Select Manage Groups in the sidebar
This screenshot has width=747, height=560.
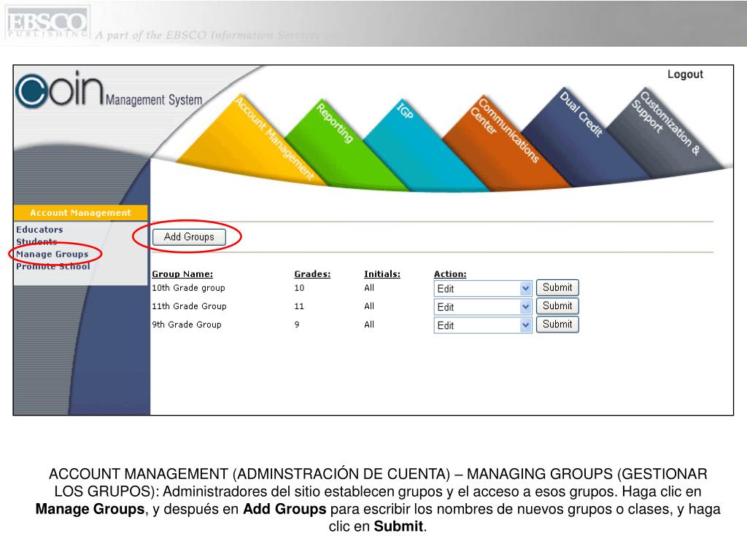pos(52,254)
